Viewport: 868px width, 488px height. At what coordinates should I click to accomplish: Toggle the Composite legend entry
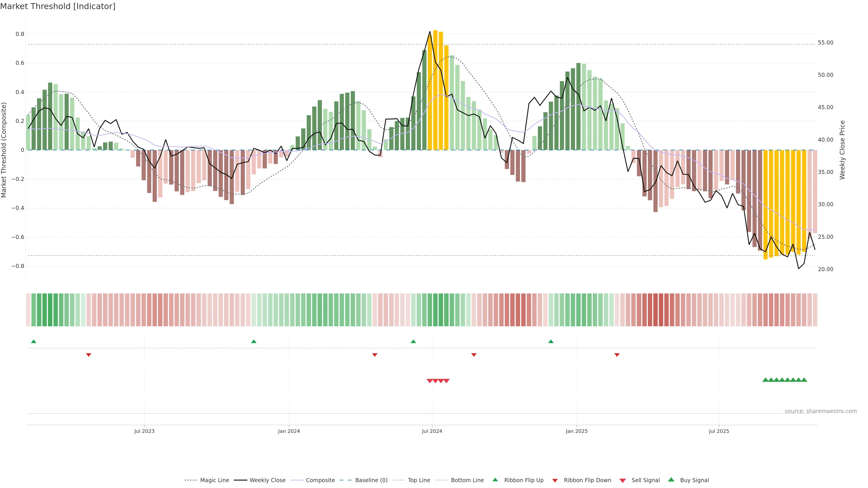coord(320,480)
